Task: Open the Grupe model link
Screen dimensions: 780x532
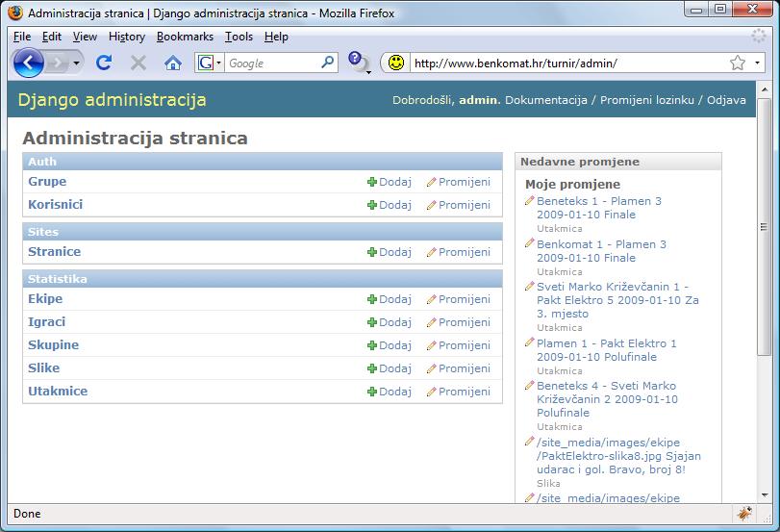Action: [47, 182]
